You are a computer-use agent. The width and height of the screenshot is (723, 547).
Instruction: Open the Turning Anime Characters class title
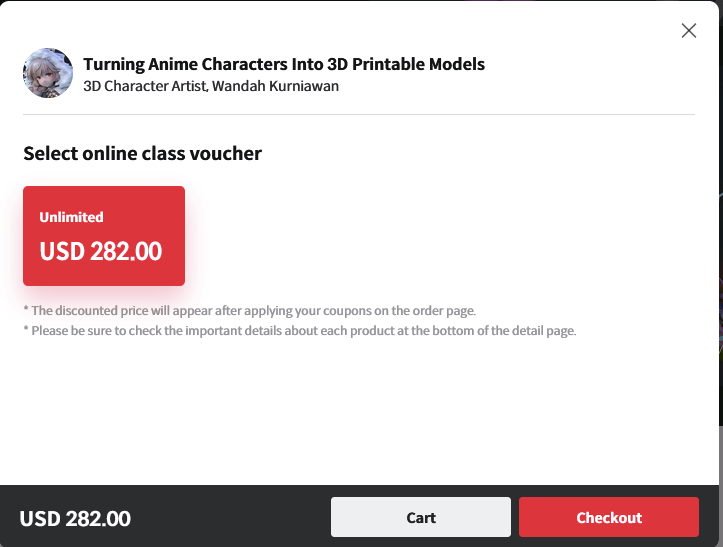[x=284, y=64]
